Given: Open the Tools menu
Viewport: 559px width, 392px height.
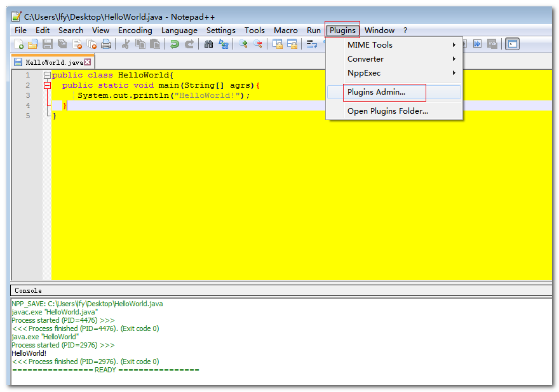Looking at the screenshot, I should [x=255, y=30].
